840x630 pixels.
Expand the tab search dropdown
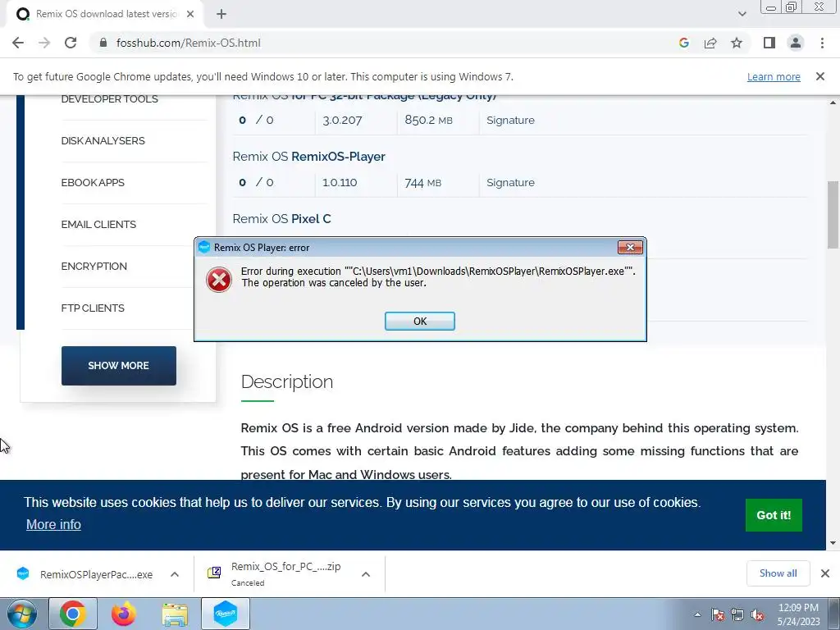point(742,14)
